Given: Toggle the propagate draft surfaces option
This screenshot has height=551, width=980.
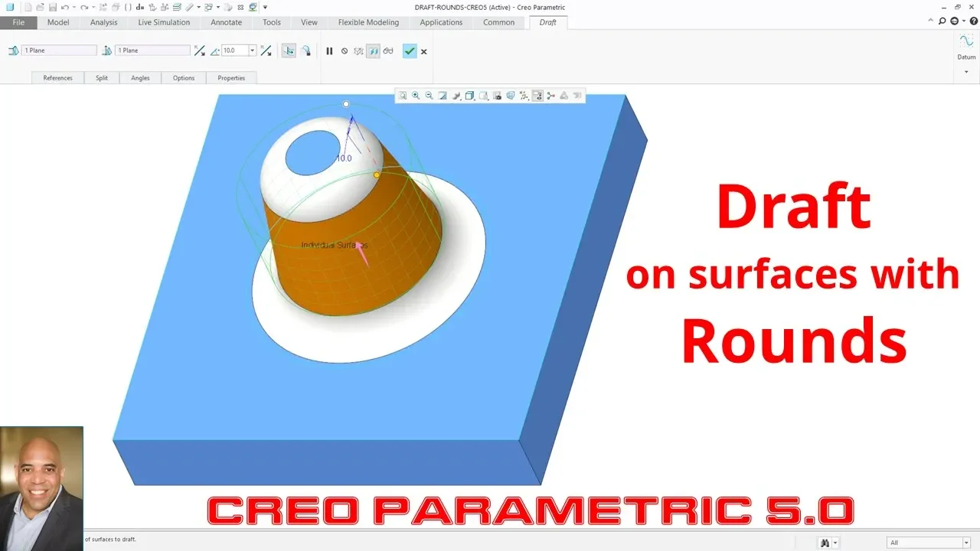Looking at the screenshot, I should coord(289,51).
